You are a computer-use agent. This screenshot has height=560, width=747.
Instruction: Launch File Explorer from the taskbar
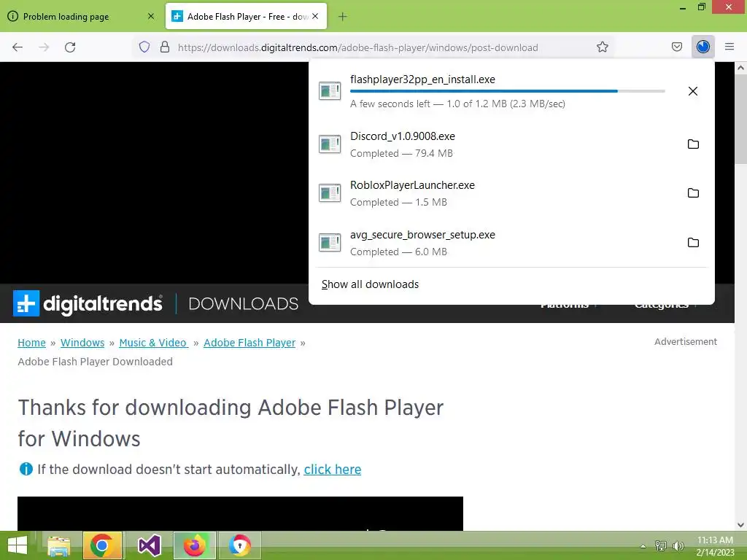pos(58,545)
